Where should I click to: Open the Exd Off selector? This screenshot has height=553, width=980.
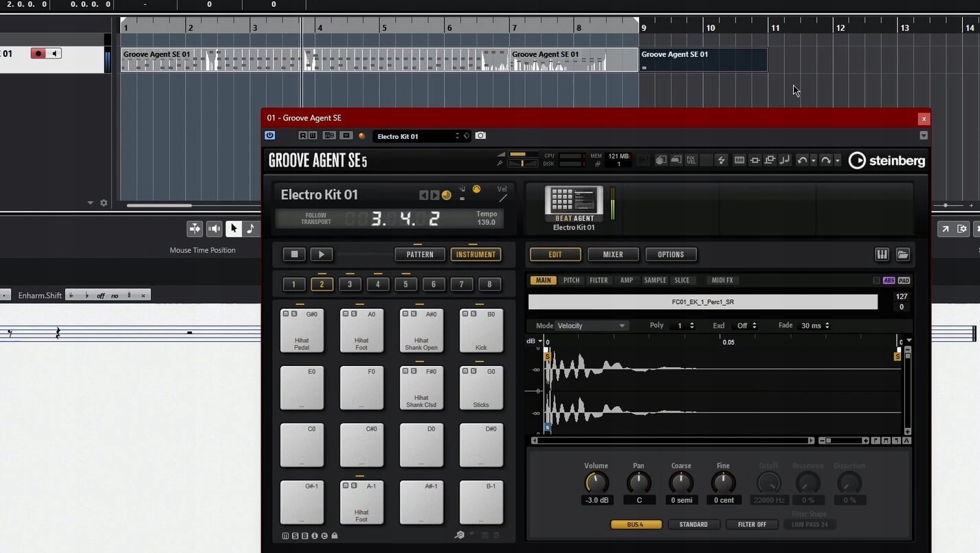pos(746,326)
